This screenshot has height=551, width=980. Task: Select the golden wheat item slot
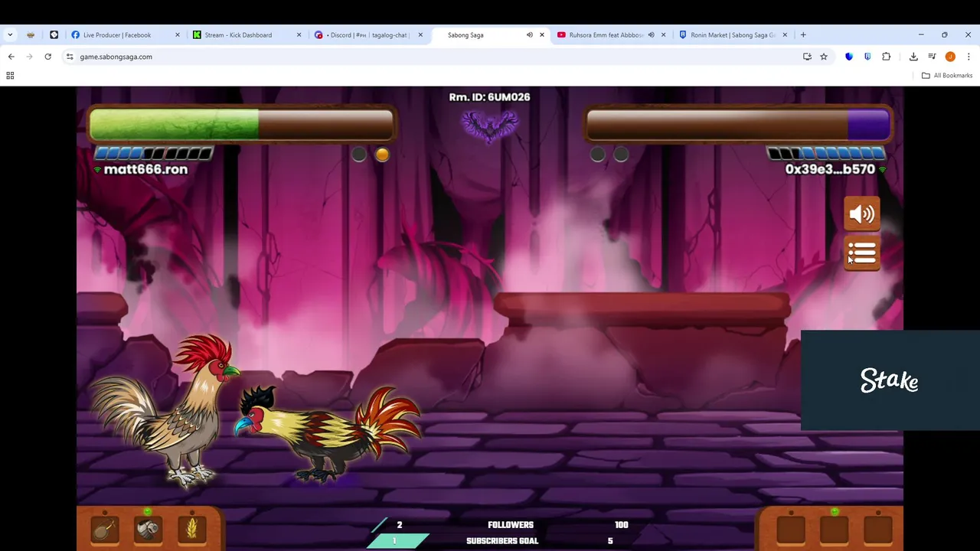(191, 529)
